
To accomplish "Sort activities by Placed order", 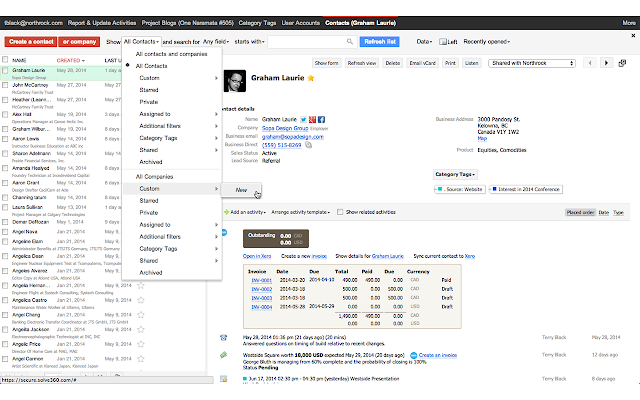I will pos(580,213).
